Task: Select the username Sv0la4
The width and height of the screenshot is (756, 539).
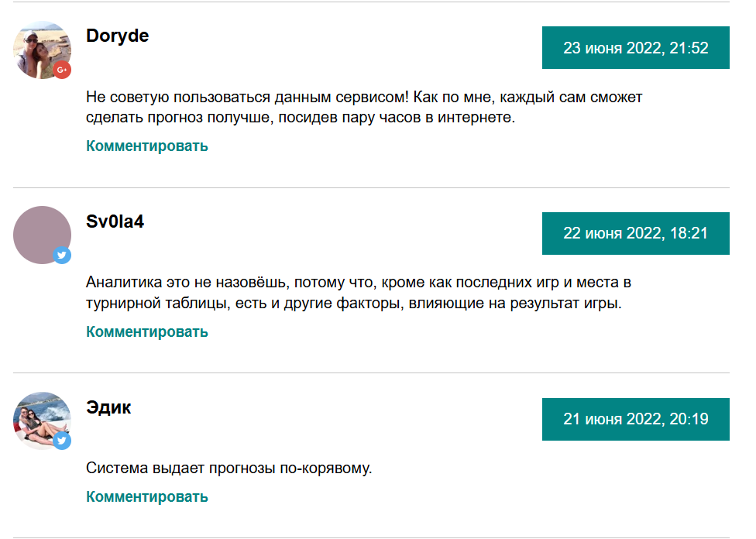Action: [x=115, y=221]
